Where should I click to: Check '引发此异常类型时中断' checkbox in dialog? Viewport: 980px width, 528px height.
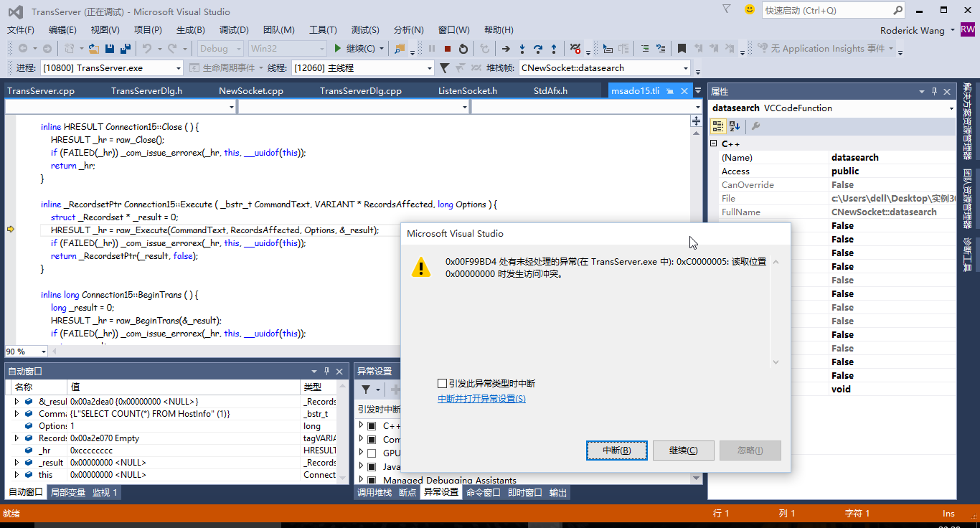442,384
